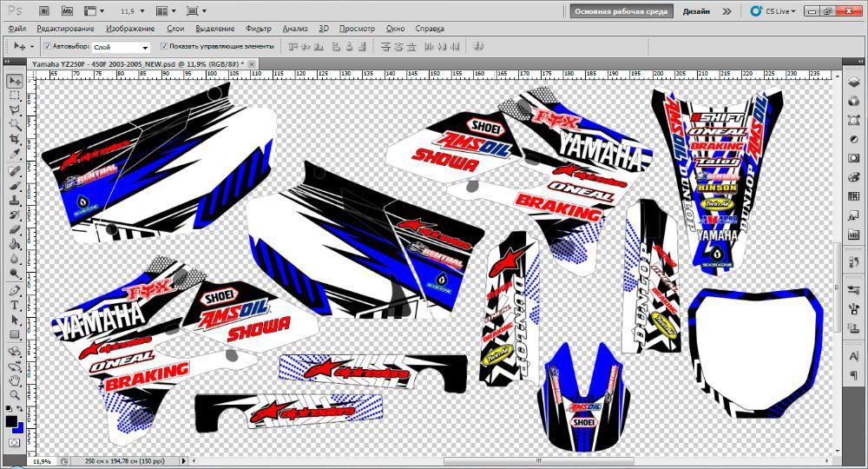Screen dimensions: 868x469
Task: Align left edges button
Action: (335, 47)
